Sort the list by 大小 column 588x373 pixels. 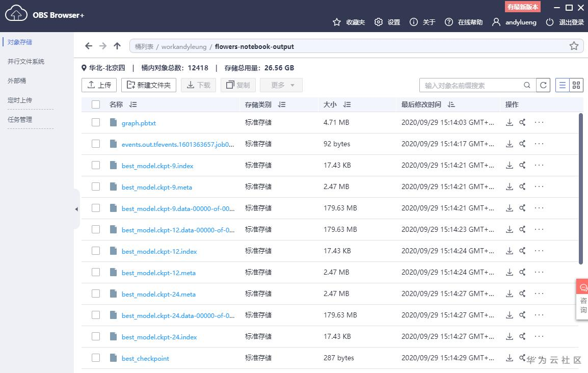[x=347, y=104]
